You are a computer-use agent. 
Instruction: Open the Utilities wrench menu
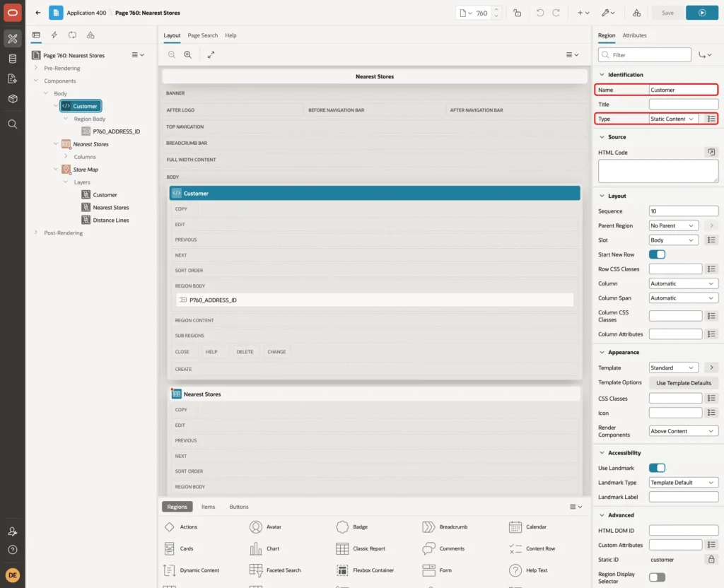(x=607, y=13)
